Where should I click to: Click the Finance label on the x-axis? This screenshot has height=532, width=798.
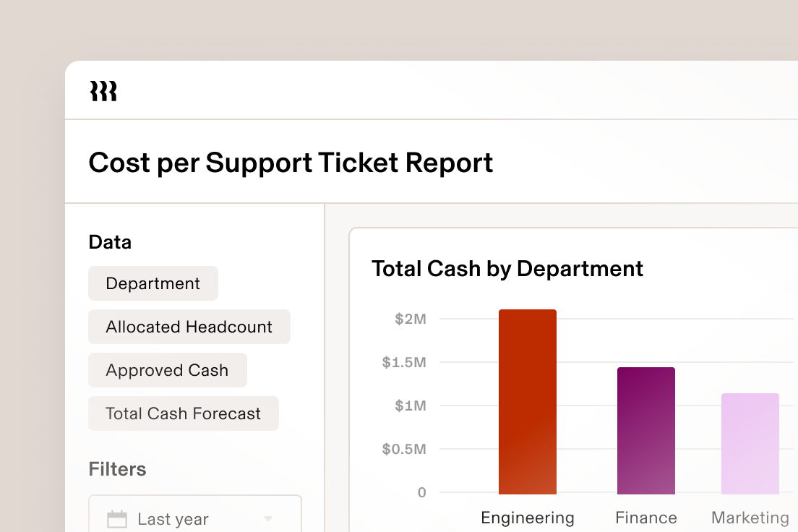click(x=645, y=518)
